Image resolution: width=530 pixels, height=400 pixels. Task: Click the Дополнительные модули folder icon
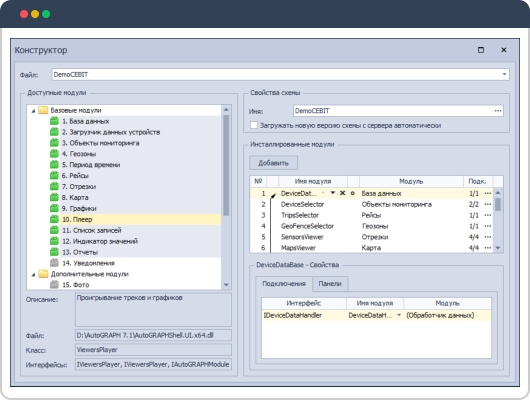(x=43, y=274)
